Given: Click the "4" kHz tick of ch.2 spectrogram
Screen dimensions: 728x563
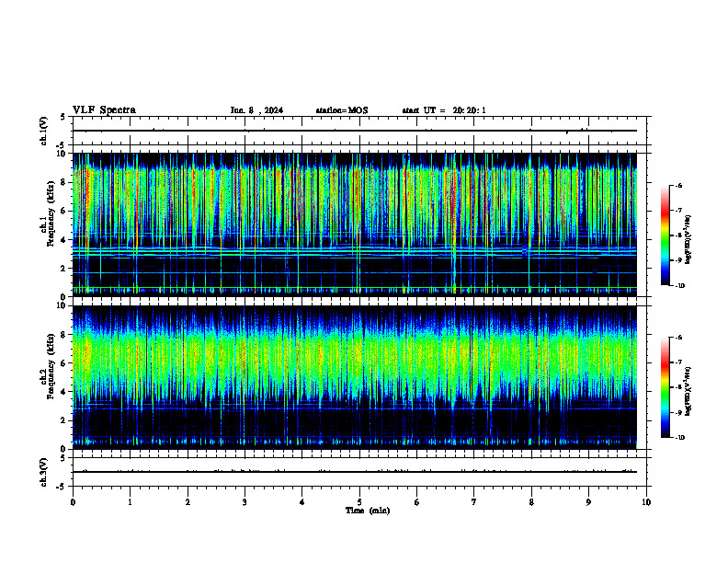Looking at the screenshot, I should tap(65, 392).
